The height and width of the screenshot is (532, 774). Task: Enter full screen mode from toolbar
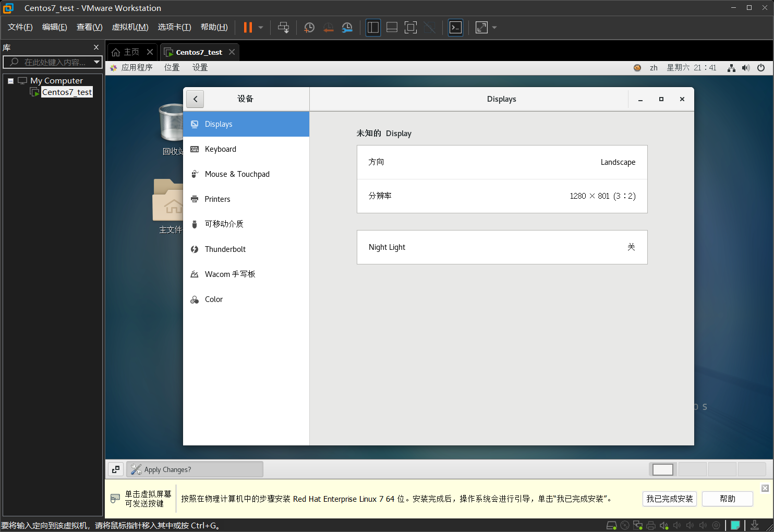tap(410, 28)
